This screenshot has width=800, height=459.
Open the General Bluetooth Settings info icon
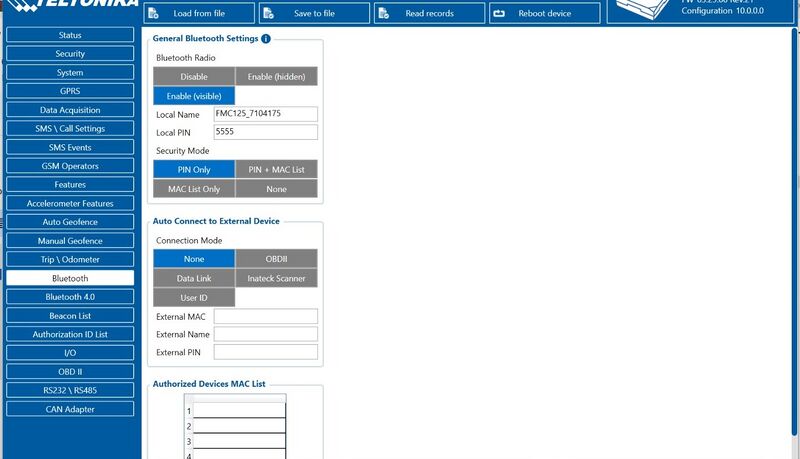click(x=266, y=39)
